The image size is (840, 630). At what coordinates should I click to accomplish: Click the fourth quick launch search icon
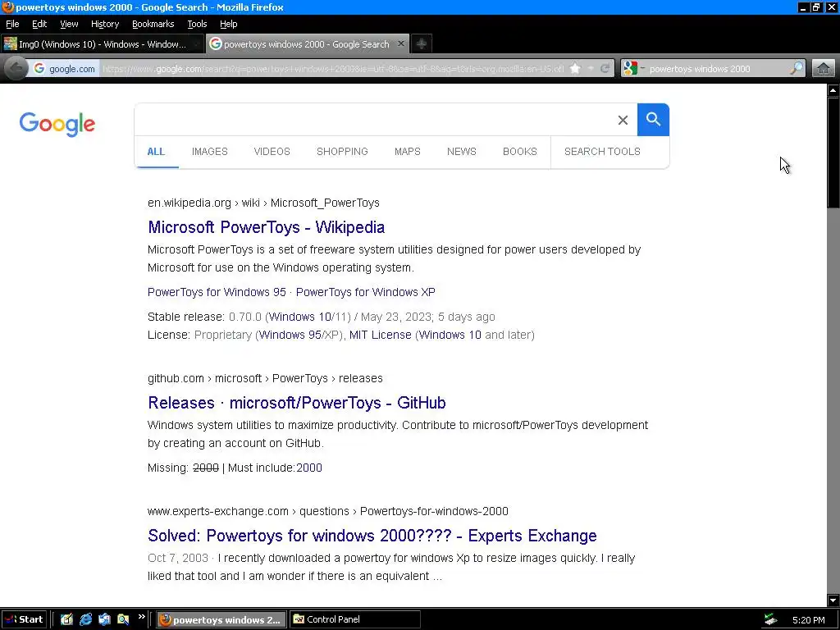pyautogui.click(x=123, y=620)
